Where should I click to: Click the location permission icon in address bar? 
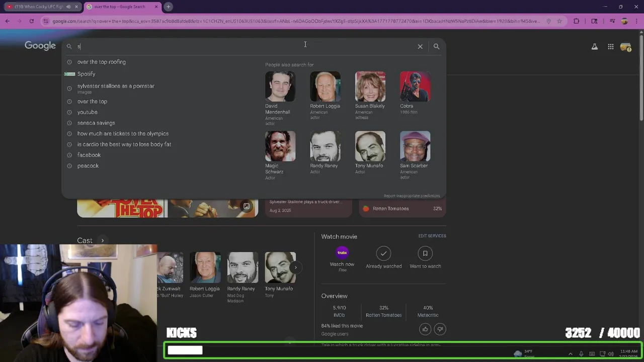point(548,21)
